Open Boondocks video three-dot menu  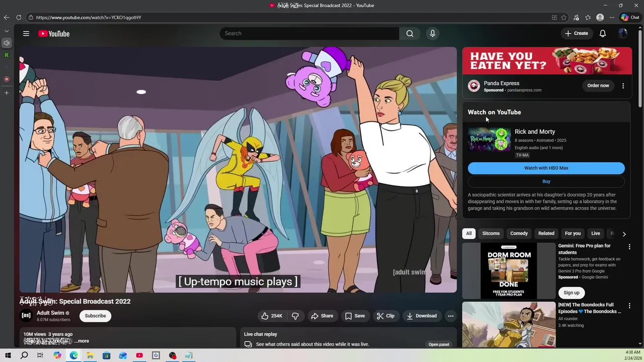click(629, 306)
